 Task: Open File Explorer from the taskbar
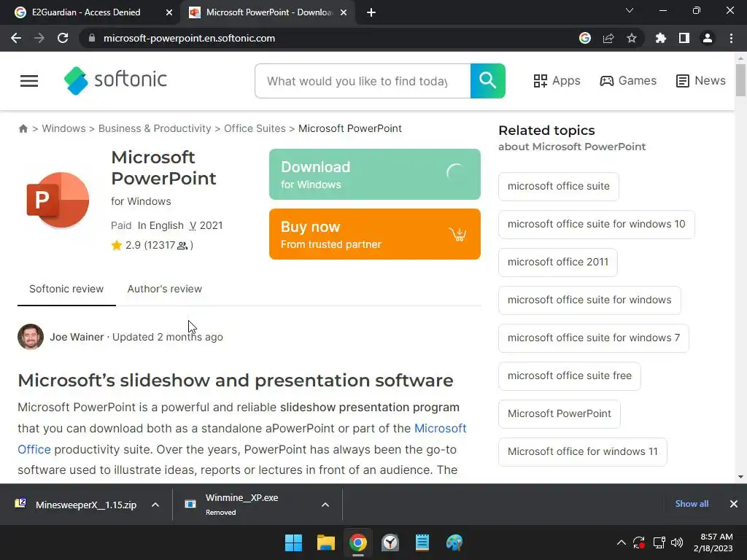click(326, 542)
